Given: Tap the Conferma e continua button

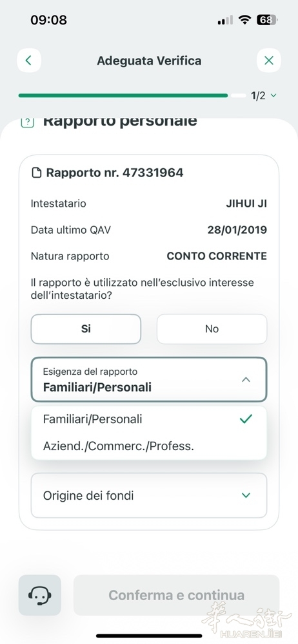Looking at the screenshot, I should [177, 595].
